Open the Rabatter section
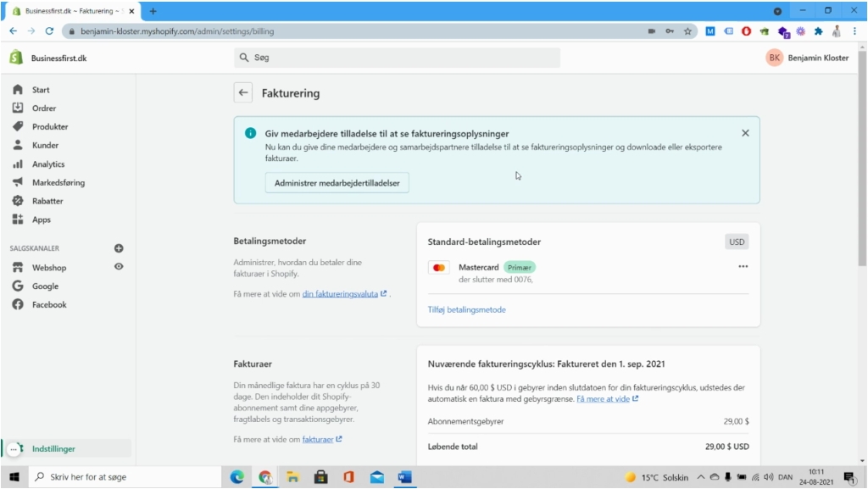 [42, 201]
